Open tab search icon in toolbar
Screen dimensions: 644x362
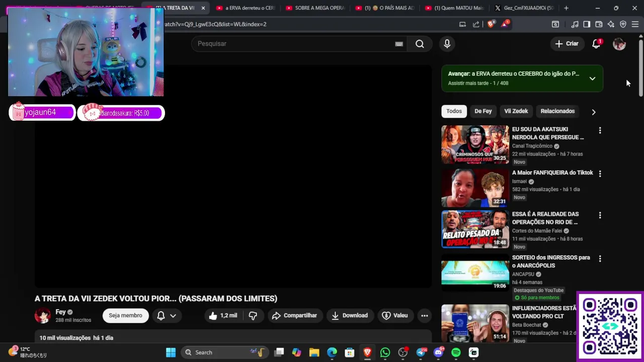[555, 24]
